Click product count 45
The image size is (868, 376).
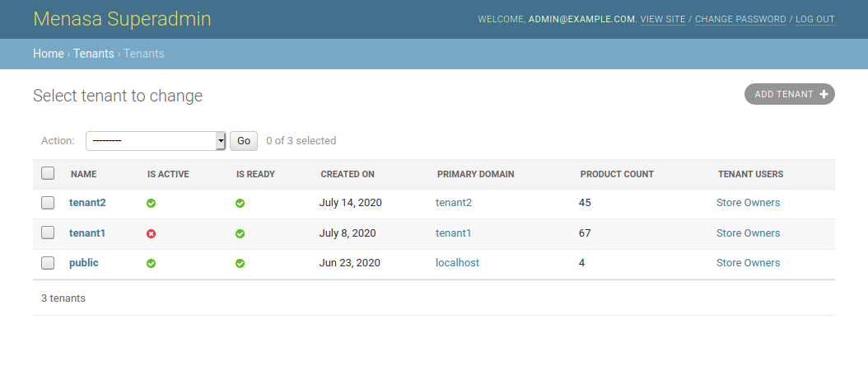[x=585, y=202]
